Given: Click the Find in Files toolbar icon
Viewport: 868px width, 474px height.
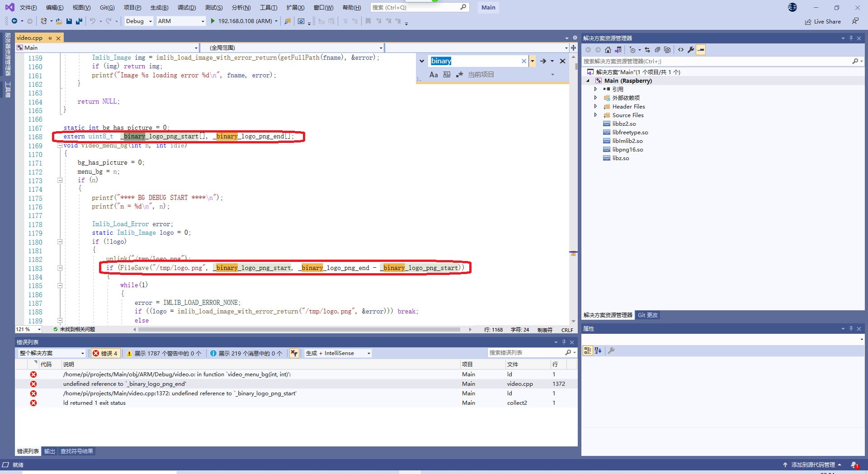Looking at the screenshot, I should pyautogui.click(x=287, y=21).
